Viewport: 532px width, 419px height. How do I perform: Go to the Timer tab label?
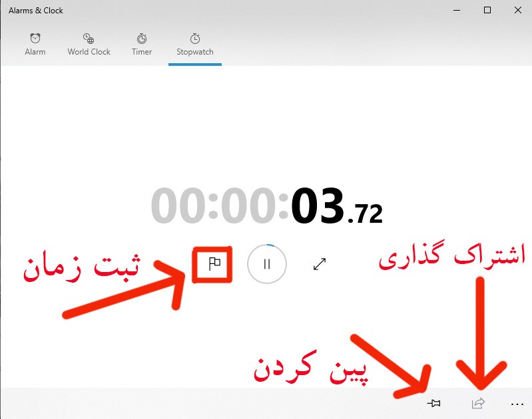coord(142,52)
